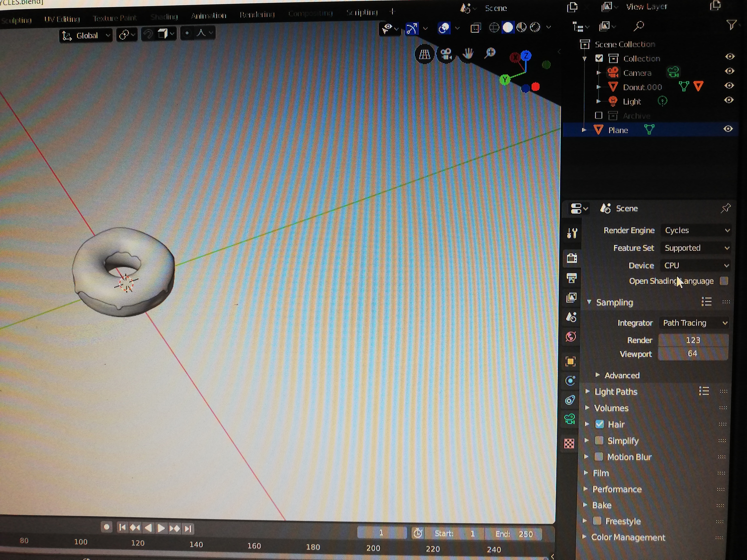Viewport: 747px width, 560px height.
Task: Toggle visibility of Donut.000
Action: coord(729,86)
